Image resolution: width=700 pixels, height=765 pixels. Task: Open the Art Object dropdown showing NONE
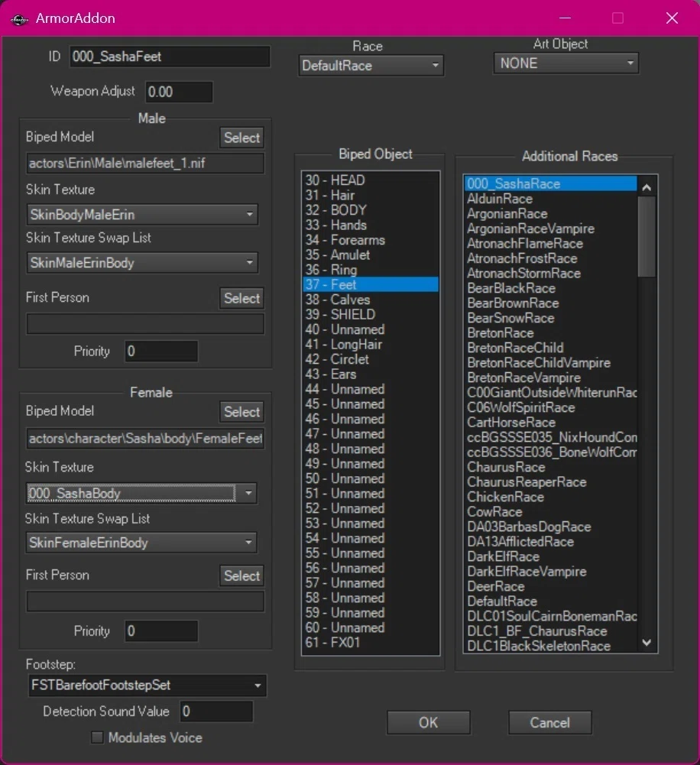click(x=566, y=63)
